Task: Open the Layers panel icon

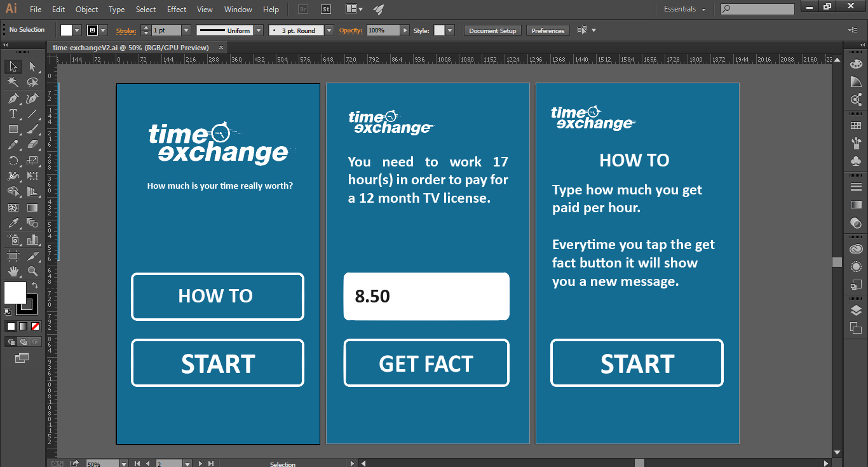Action: point(856,310)
